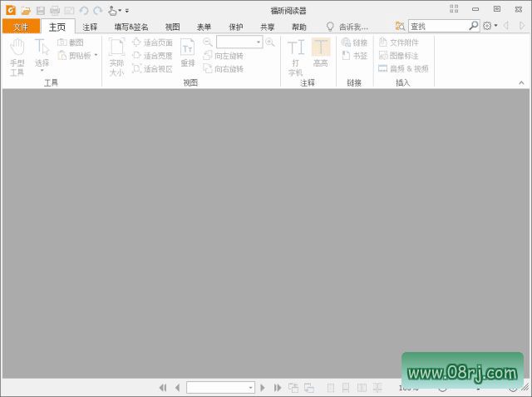Image resolution: width=532 pixels, height=397 pixels.
Task: Click Image Annotation (图像标注)
Action: (x=399, y=56)
